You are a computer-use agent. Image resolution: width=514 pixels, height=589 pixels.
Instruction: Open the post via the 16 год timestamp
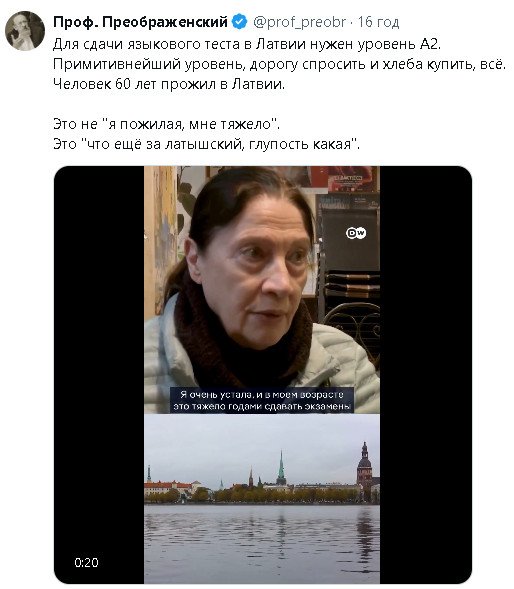[x=378, y=22]
